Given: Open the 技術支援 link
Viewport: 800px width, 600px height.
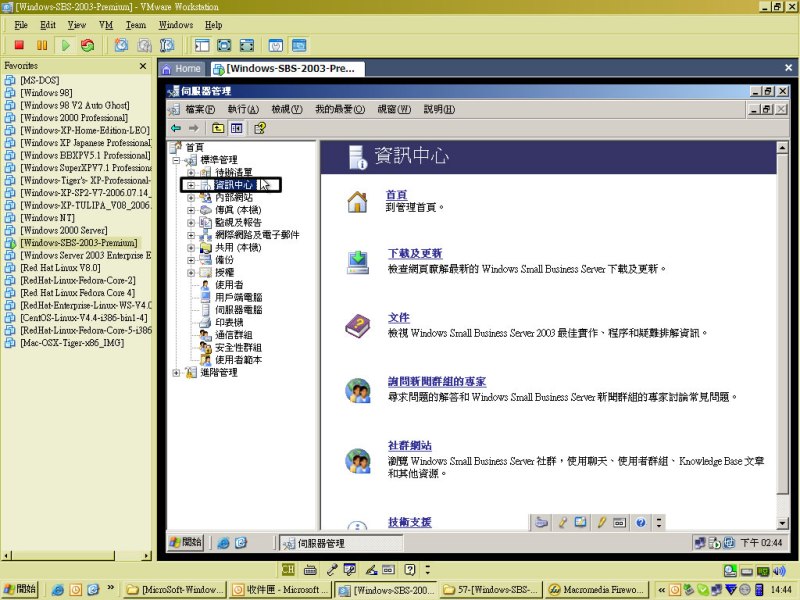Looking at the screenshot, I should pyautogui.click(x=410, y=522).
